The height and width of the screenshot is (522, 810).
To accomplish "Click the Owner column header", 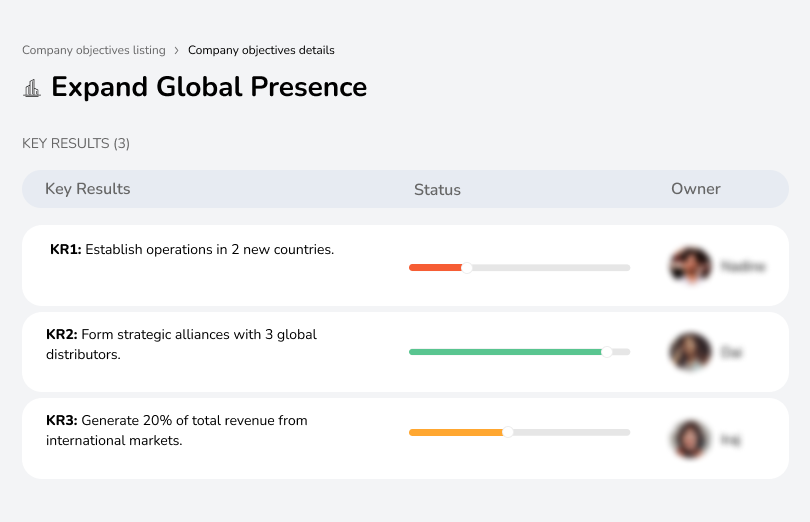I will (x=695, y=189).
